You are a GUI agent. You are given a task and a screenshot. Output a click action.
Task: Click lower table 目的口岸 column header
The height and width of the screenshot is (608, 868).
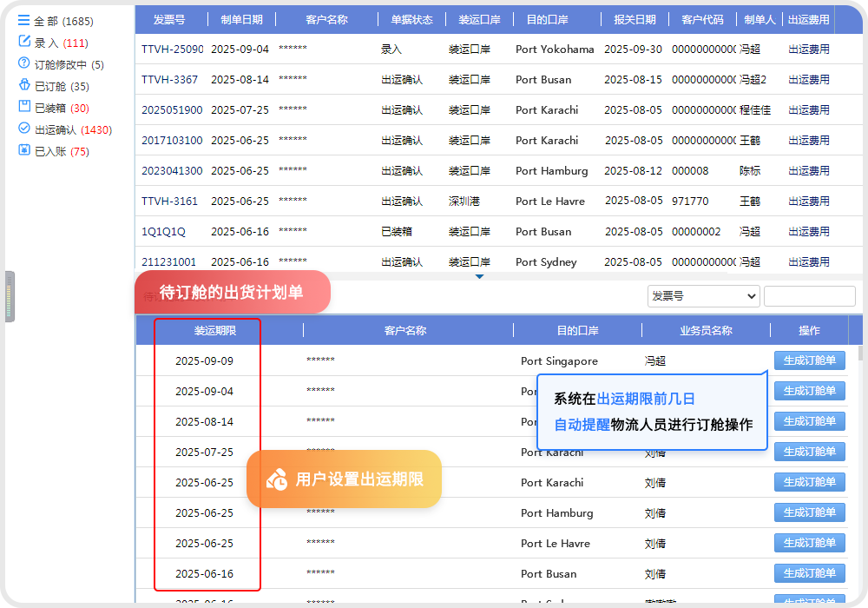(577, 331)
